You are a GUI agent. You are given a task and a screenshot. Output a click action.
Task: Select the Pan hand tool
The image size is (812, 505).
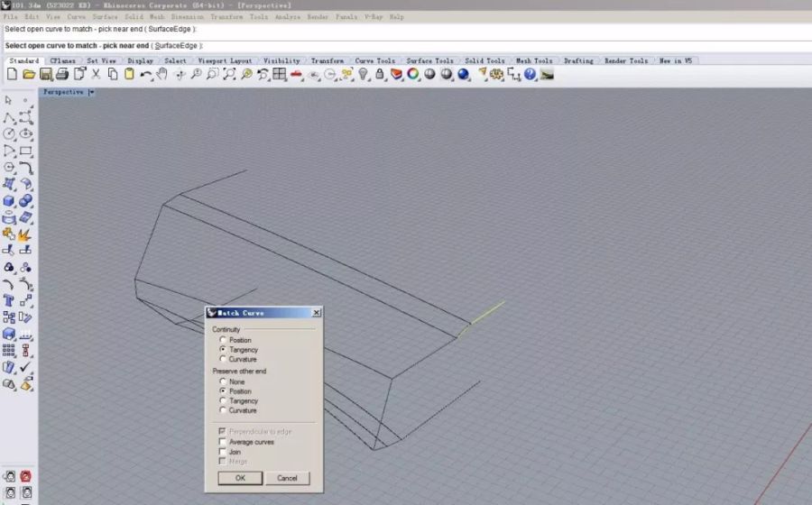(x=161, y=74)
